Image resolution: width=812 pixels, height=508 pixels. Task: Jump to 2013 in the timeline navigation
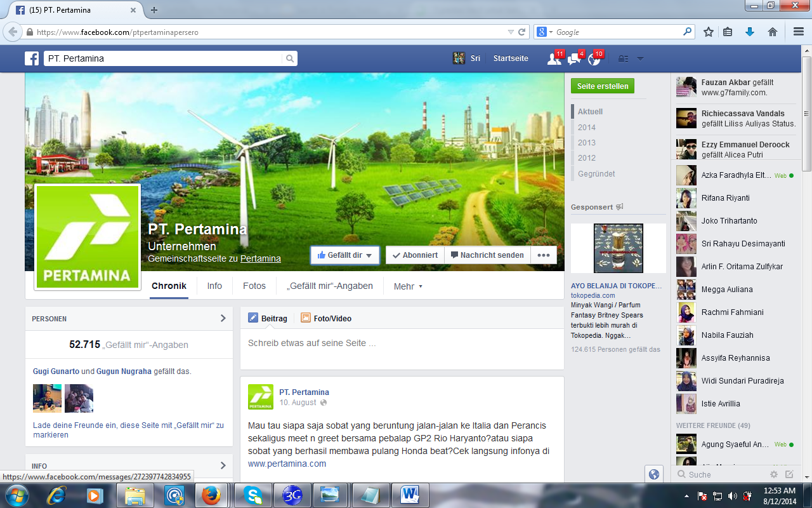coord(587,143)
